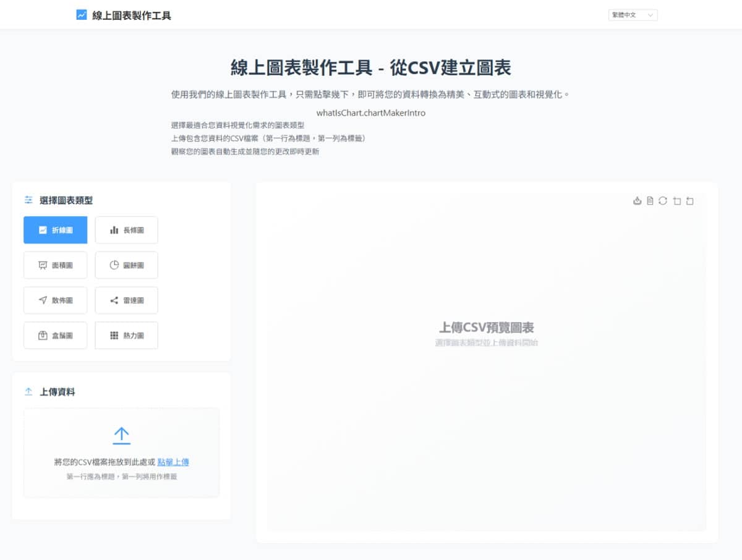The image size is (742, 560).
Task: Click the rightmost crop icon above the chart
Action: point(689,200)
